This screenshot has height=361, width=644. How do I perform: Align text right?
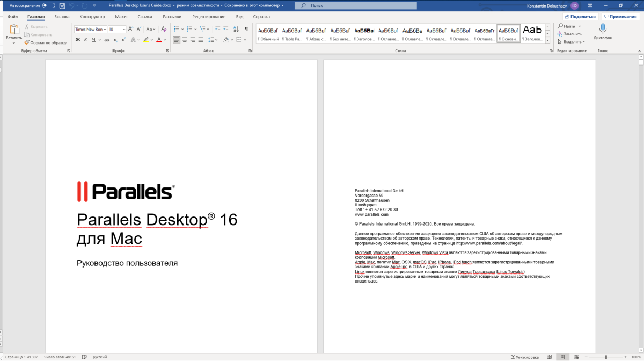click(193, 40)
